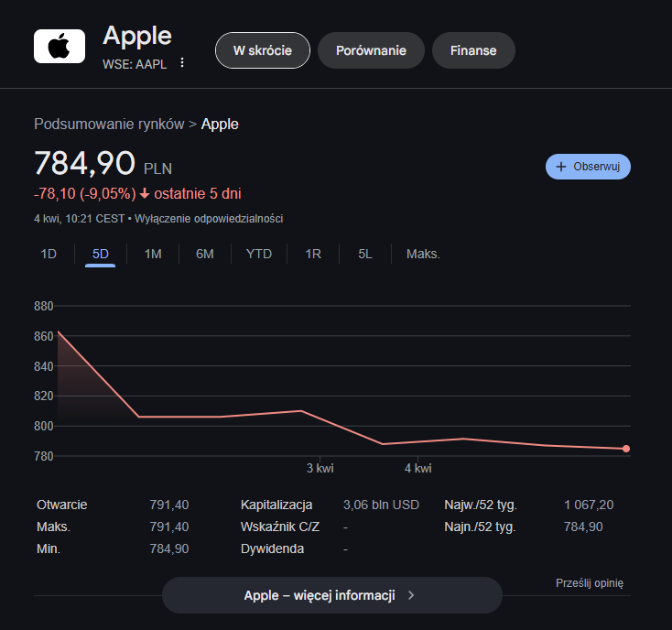The height and width of the screenshot is (630, 672).
Task: Select the 5L chart range
Action: tap(365, 255)
